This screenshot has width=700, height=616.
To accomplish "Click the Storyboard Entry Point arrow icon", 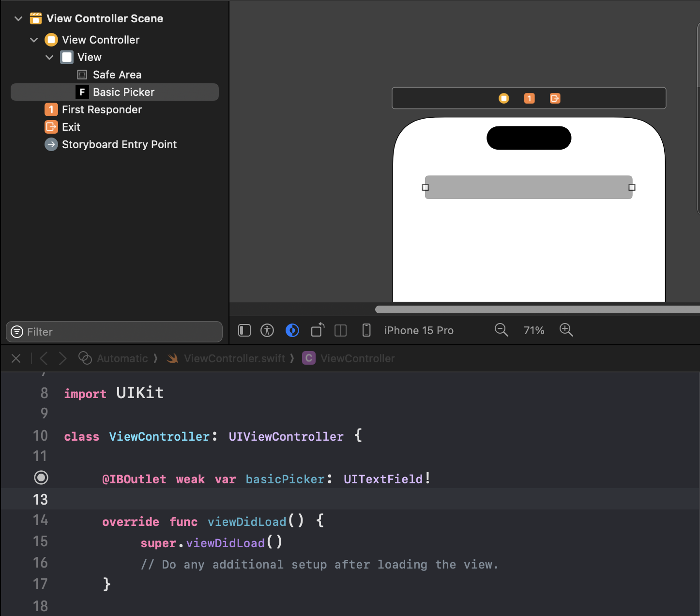I will pyautogui.click(x=51, y=144).
